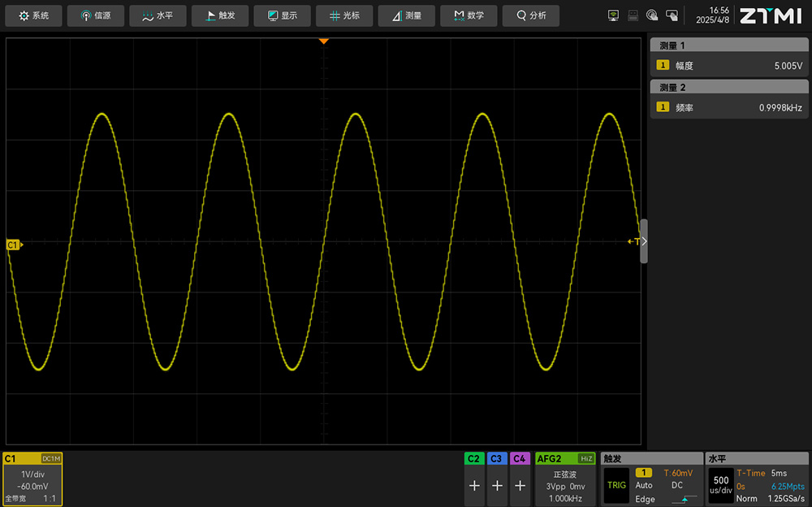Click the AFG2 HiZ impedance badge
The height and width of the screenshot is (507, 812).
[x=585, y=459]
